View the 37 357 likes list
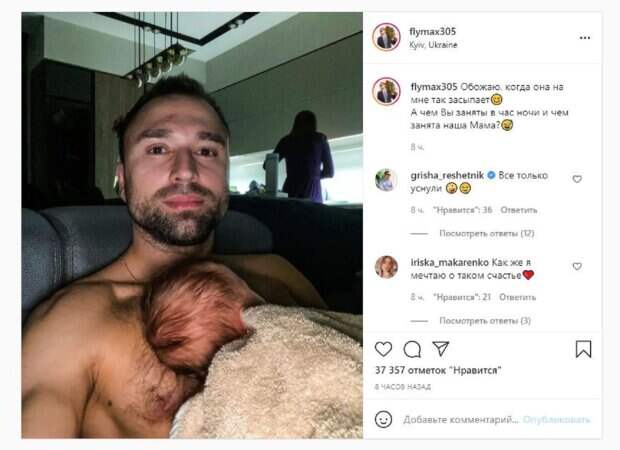The width and height of the screenshot is (620, 450). coord(438,371)
